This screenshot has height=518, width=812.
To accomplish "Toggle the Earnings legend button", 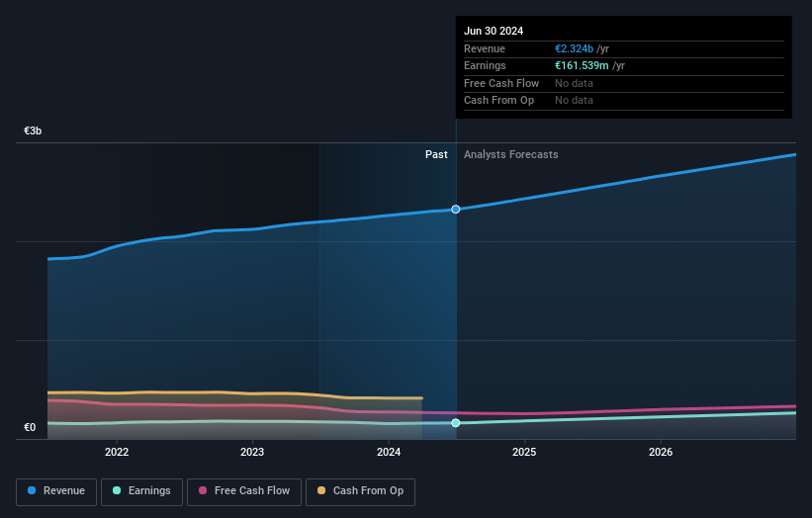I will (x=141, y=491).
